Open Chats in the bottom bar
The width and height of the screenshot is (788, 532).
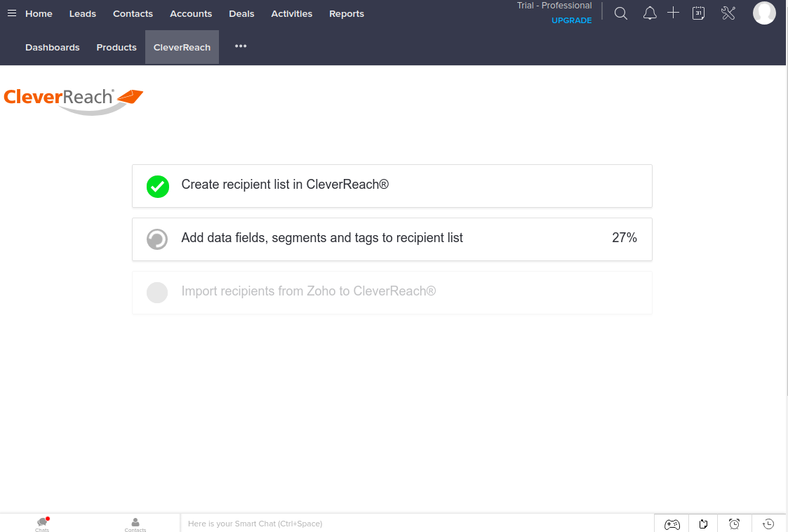(42, 524)
